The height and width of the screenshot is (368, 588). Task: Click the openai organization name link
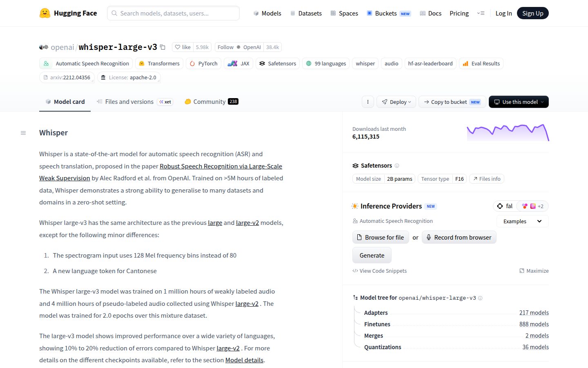pos(62,47)
